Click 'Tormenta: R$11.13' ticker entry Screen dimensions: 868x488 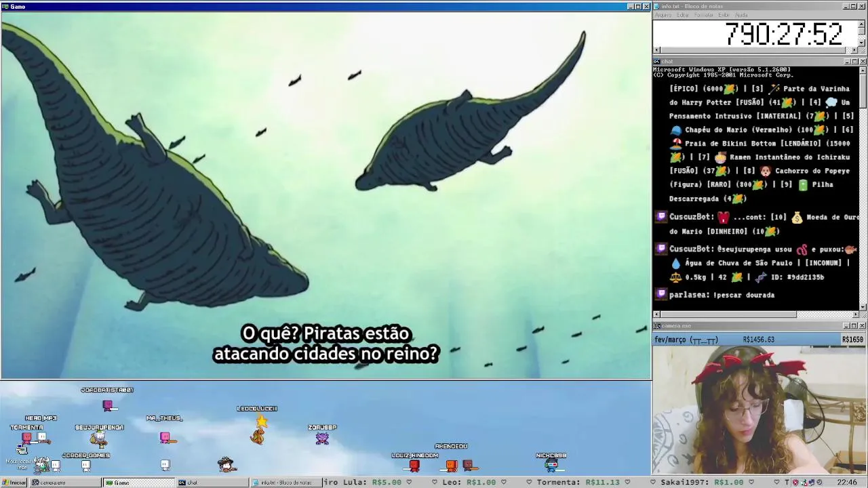click(578, 483)
